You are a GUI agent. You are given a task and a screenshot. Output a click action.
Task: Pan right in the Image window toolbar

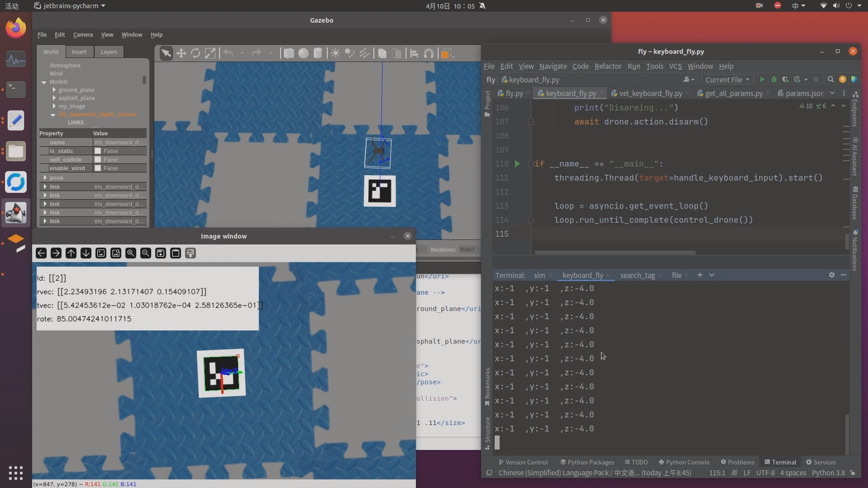[x=56, y=253]
